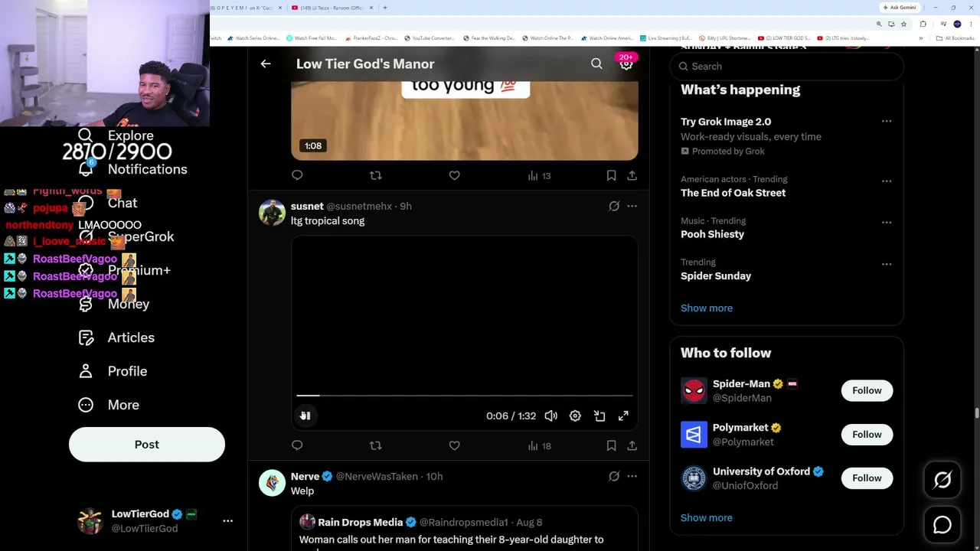Viewport: 980px width, 551px height.
Task: Pause the ltg tropical song video
Action: point(305,416)
